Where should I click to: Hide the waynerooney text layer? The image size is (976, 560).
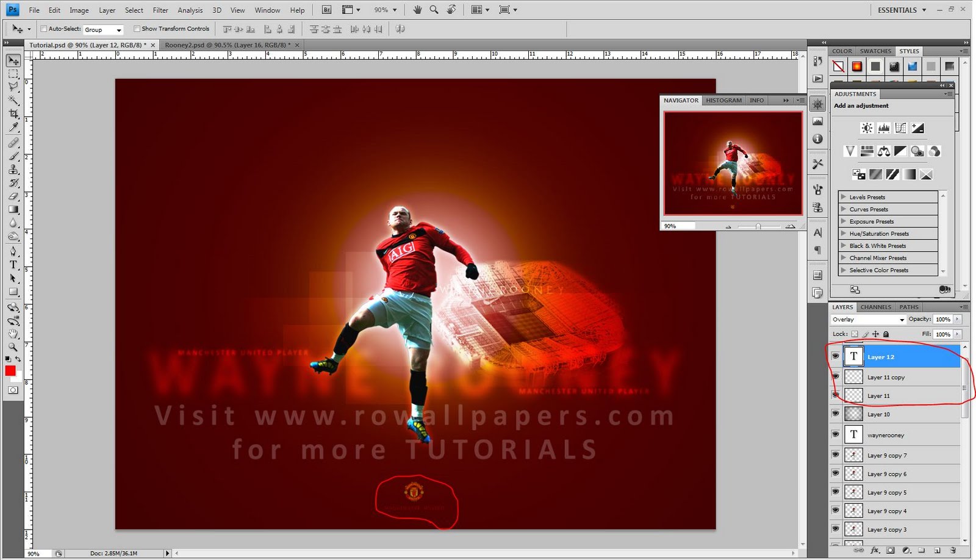click(836, 434)
